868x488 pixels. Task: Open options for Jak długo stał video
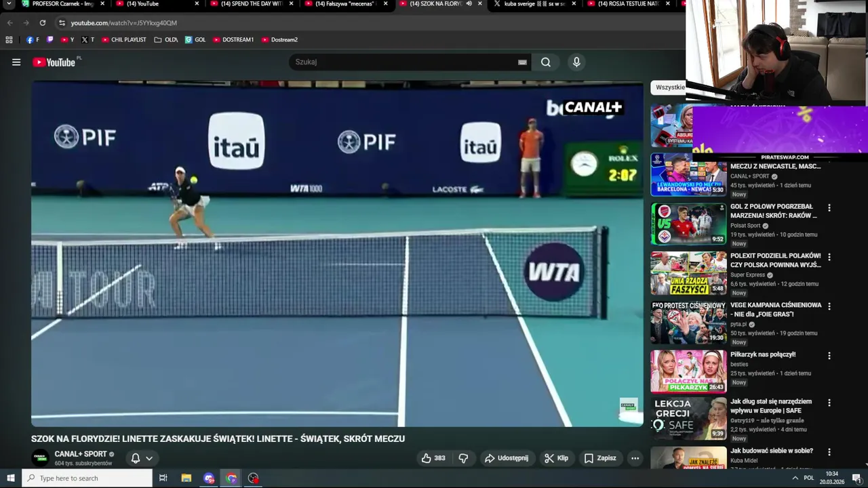[829, 403]
